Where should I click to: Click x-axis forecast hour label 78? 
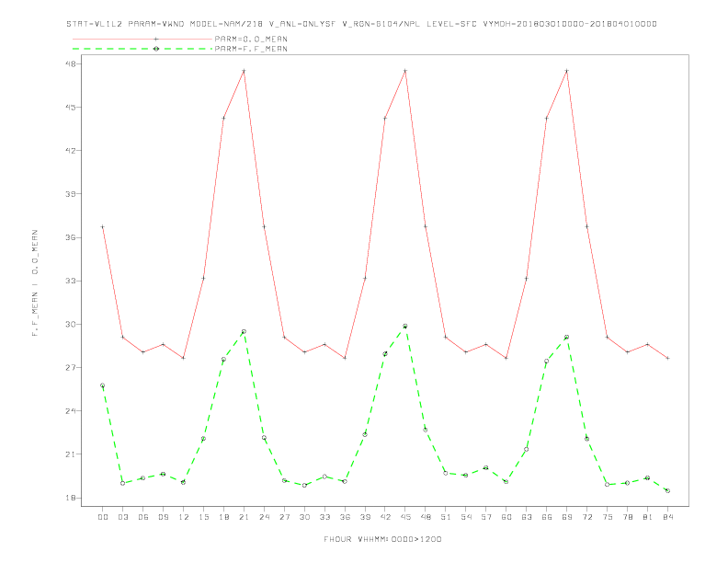[x=627, y=517]
